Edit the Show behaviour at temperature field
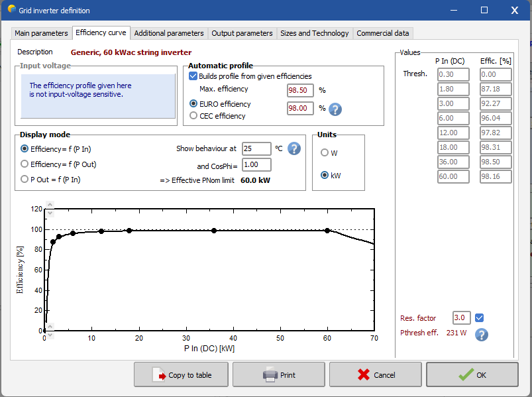Screen dimensions: 532x397 [256, 148]
